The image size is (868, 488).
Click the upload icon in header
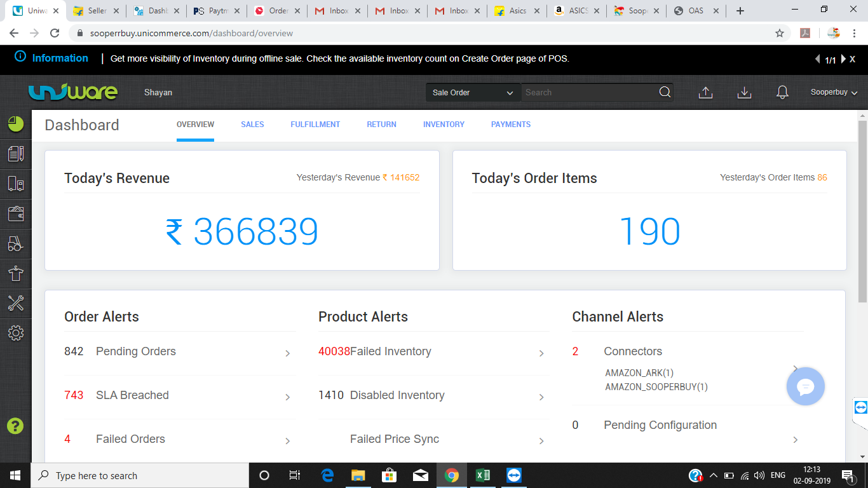[x=705, y=93]
